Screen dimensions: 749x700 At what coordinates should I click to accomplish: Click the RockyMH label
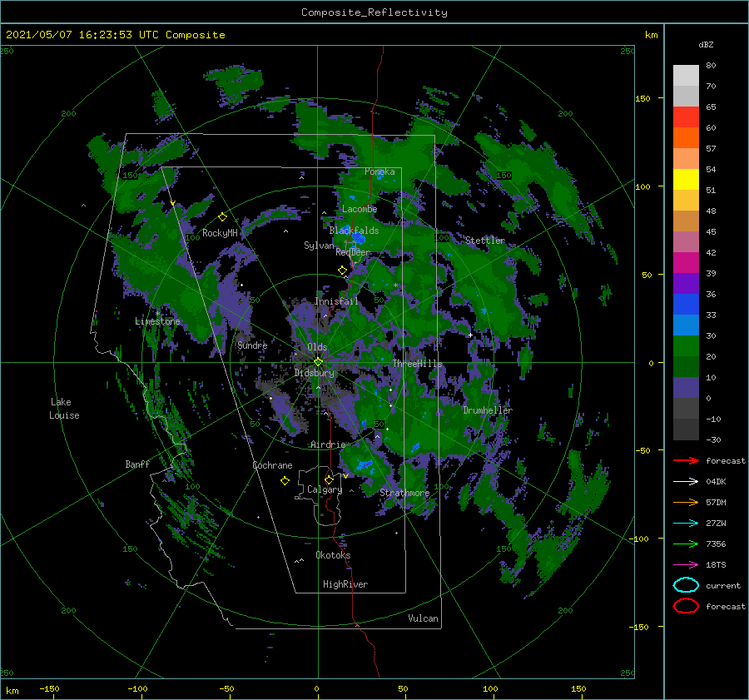[x=220, y=233]
